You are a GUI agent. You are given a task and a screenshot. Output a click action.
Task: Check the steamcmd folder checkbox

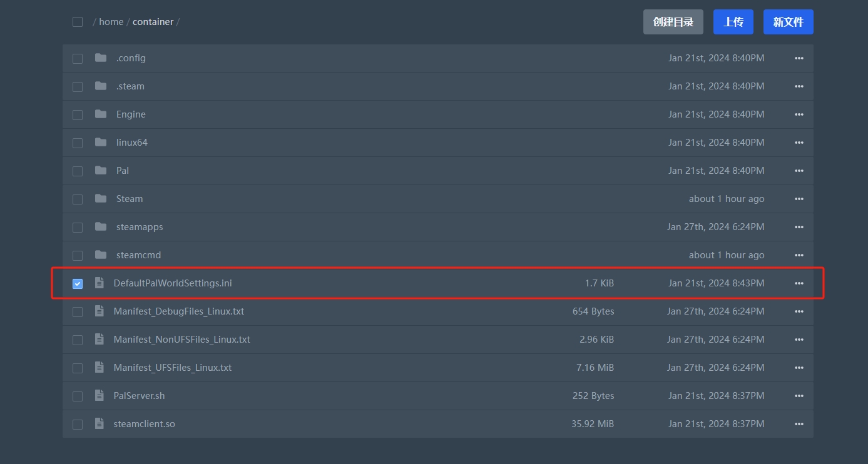78,255
